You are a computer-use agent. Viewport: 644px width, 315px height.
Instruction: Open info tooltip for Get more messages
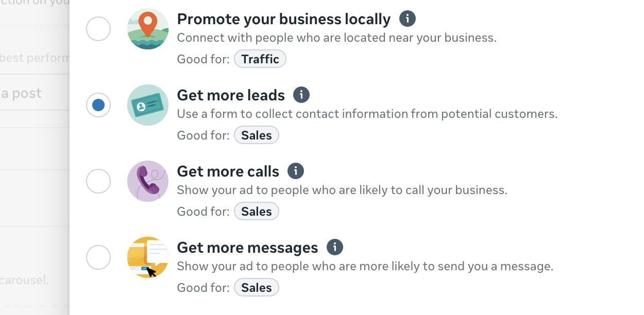click(335, 247)
